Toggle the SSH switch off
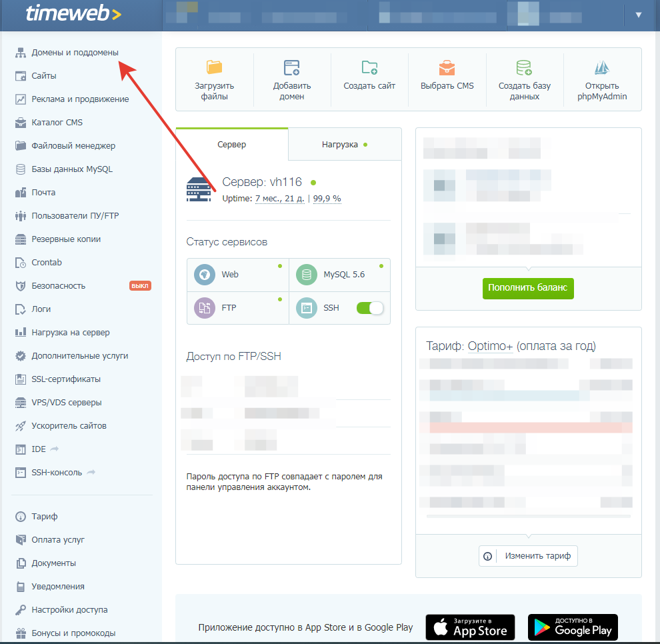This screenshot has height=644, width=660. (370, 308)
